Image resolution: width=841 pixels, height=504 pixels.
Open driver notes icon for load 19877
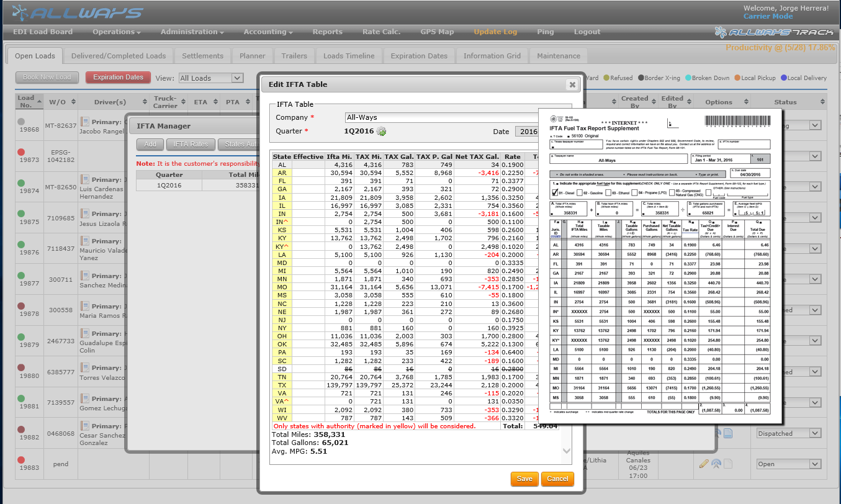85,276
